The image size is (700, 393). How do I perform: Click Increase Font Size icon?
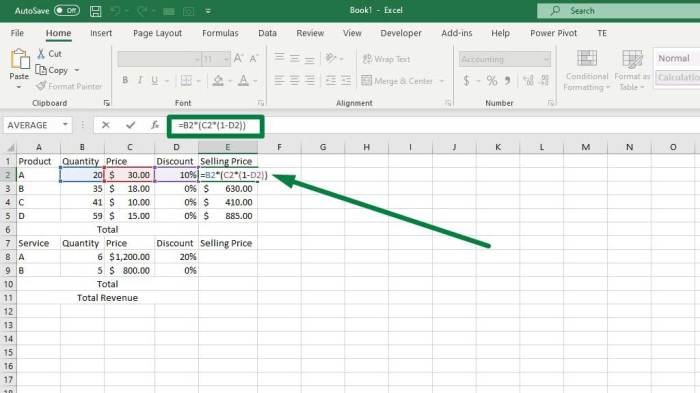[238, 59]
